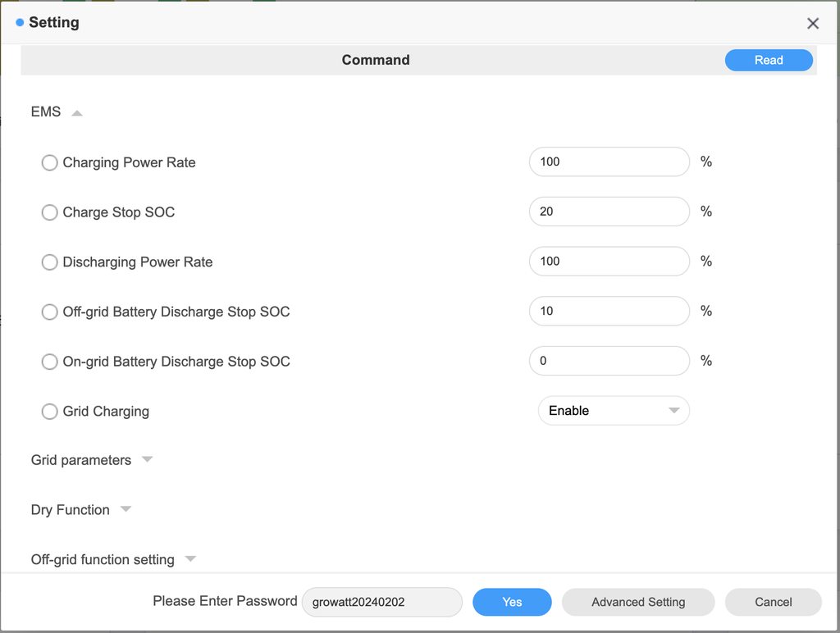Select Off-grid Battery Discharge Stop SOC option
The width and height of the screenshot is (840, 633).
pyautogui.click(x=50, y=312)
